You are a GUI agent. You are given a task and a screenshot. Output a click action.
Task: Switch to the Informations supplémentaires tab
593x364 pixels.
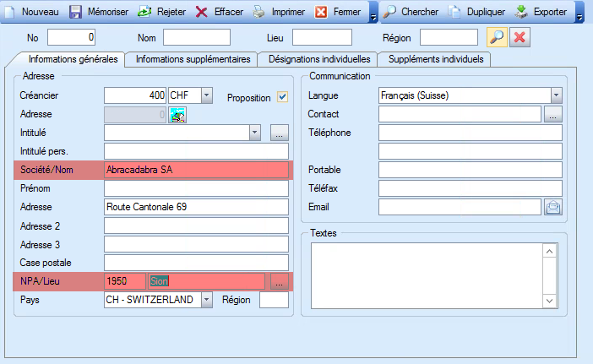click(x=193, y=60)
